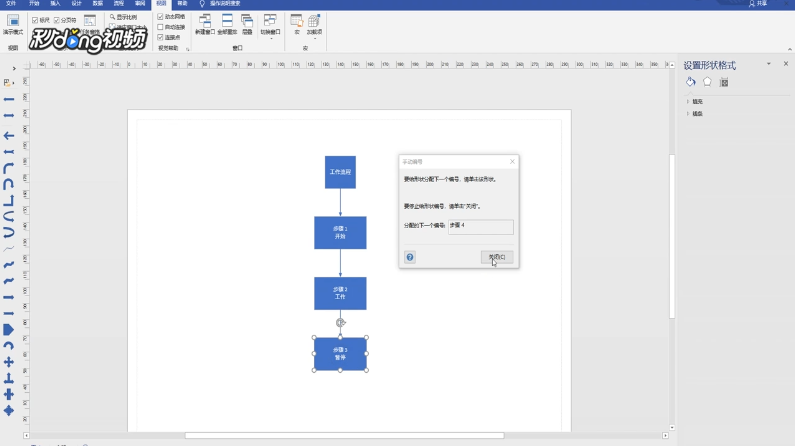The height and width of the screenshot is (446, 795).
Task: Select the left-pointing arrow shape in stencil
Action: (9, 135)
